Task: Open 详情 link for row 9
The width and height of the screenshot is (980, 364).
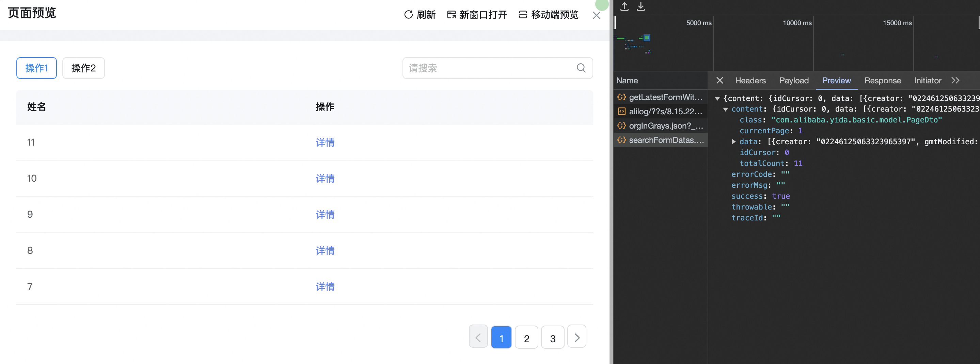Action: [x=325, y=215]
